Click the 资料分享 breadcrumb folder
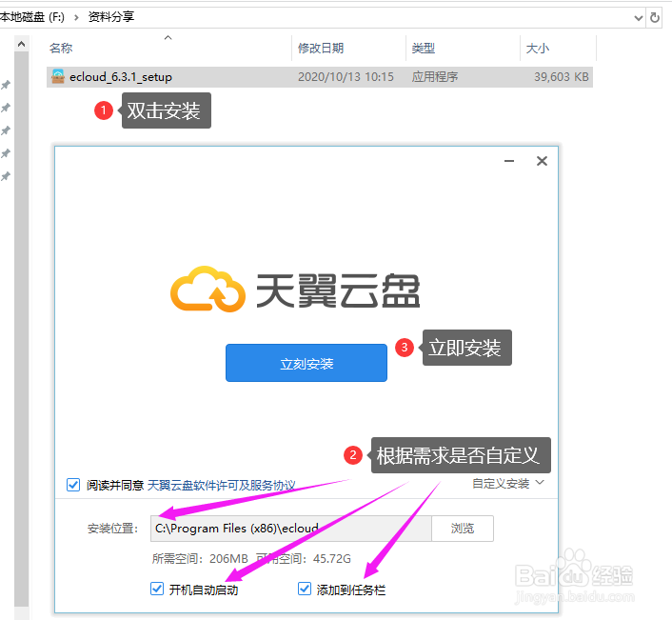The width and height of the screenshot is (672, 620). [111, 17]
